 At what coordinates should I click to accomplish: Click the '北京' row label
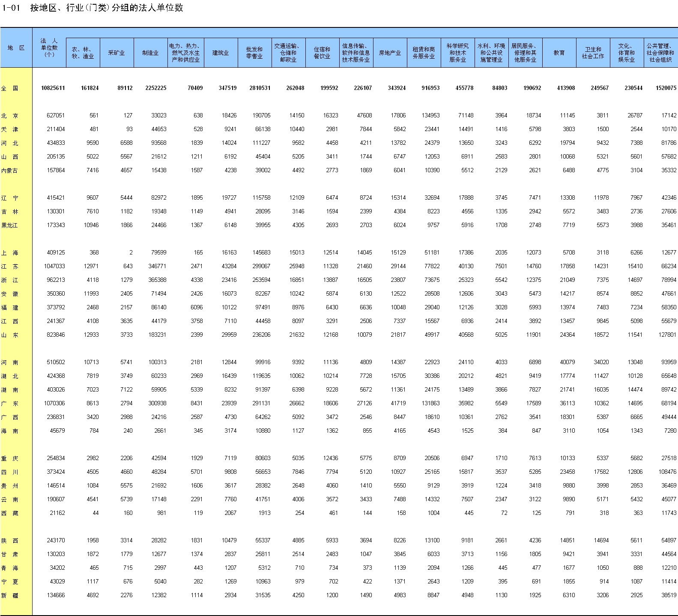click(9, 116)
